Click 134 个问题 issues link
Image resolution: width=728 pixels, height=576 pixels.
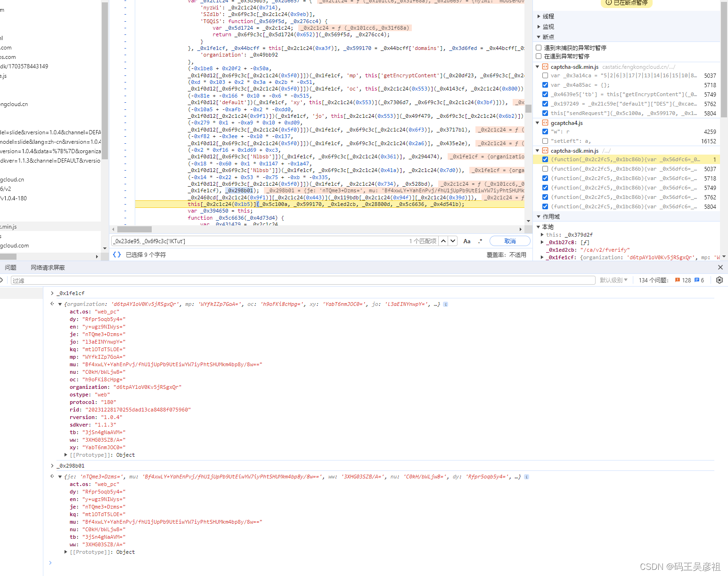(x=654, y=280)
